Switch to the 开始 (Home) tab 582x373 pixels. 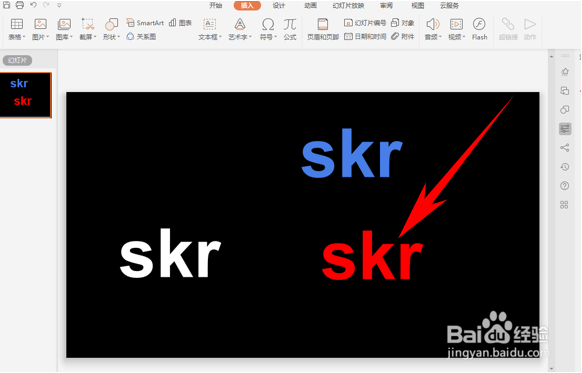point(216,6)
